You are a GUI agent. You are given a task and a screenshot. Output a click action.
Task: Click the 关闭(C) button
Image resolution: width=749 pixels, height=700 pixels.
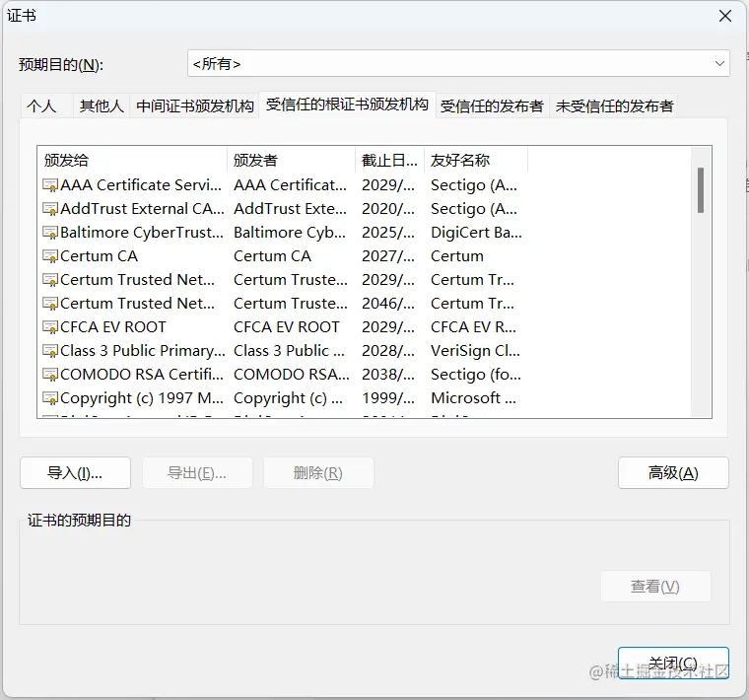pyautogui.click(x=673, y=663)
